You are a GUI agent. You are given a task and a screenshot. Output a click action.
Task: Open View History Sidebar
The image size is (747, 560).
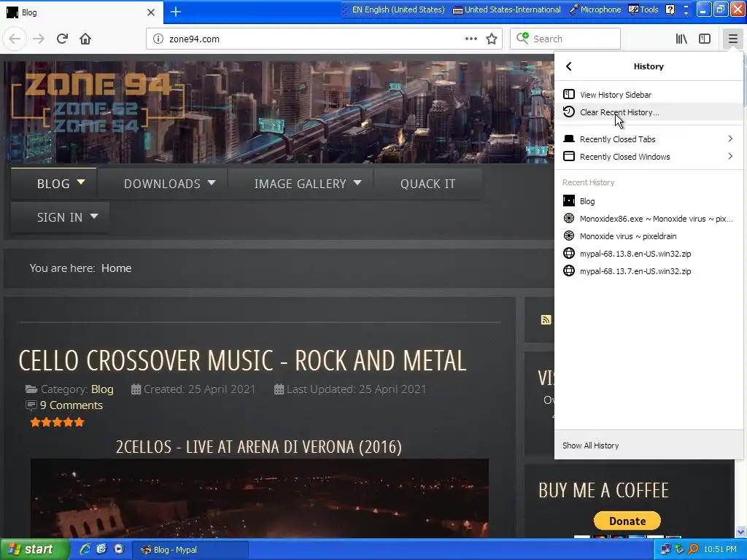click(649, 95)
